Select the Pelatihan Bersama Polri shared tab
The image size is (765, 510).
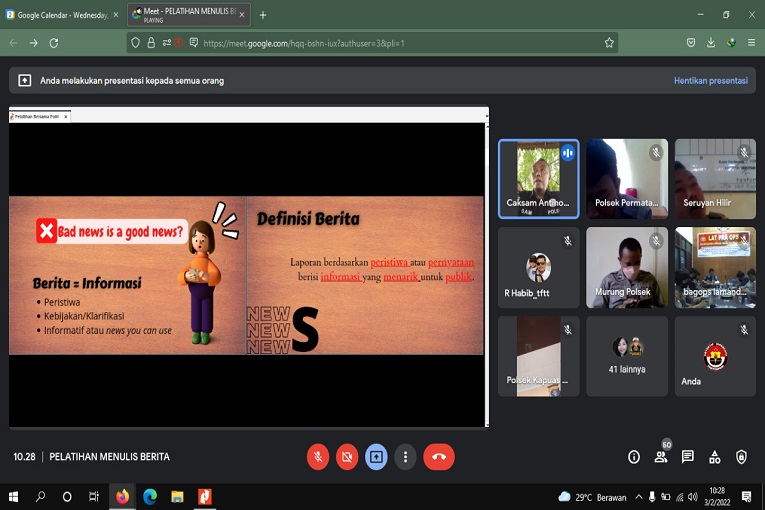(37, 117)
